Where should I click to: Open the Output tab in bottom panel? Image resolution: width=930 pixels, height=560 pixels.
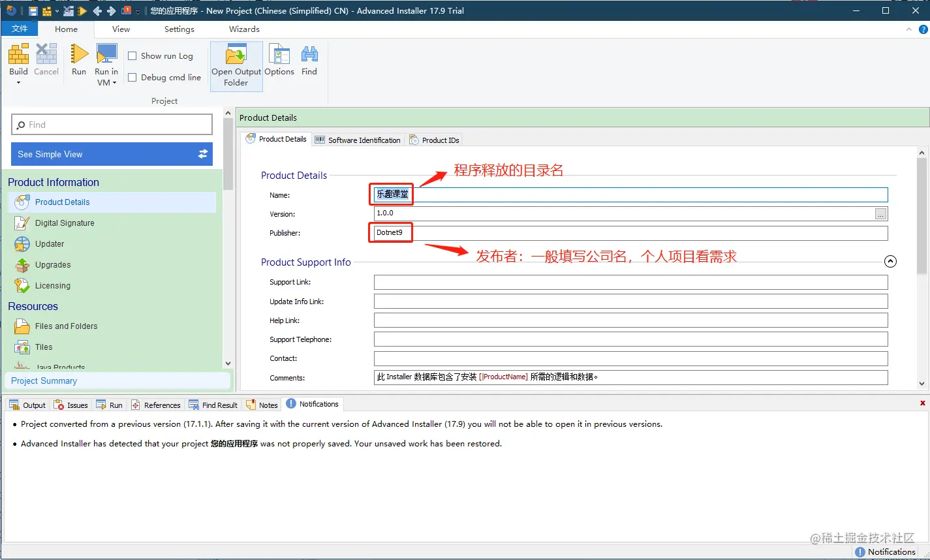pyautogui.click(x=27, y=405)
